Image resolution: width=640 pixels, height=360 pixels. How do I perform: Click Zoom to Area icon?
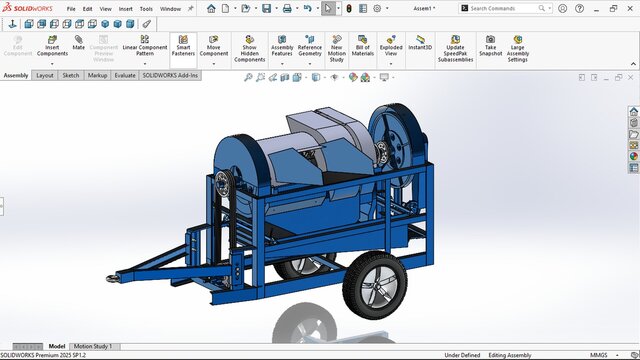(260, 77)
